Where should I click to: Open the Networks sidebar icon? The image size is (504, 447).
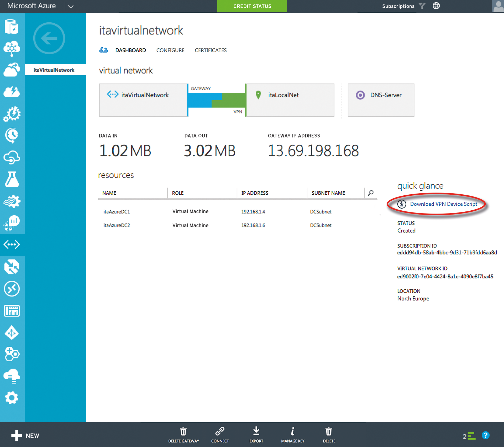tap(12, 245)
